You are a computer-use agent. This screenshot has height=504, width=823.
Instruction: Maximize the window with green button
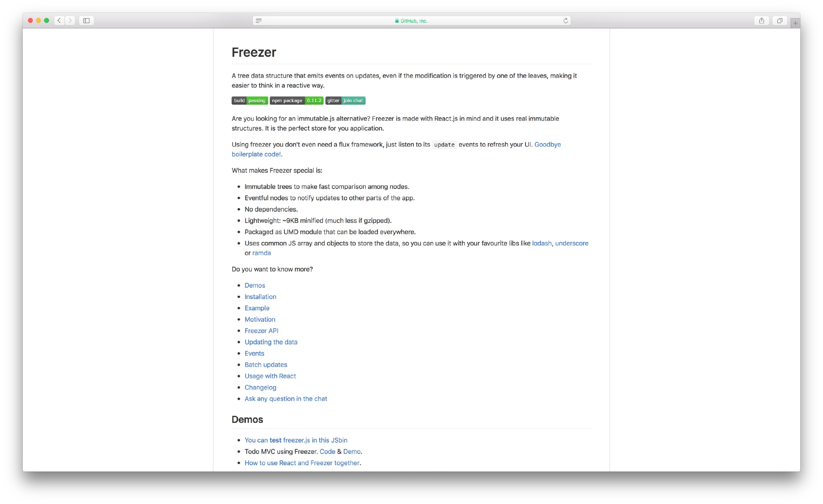47,20
